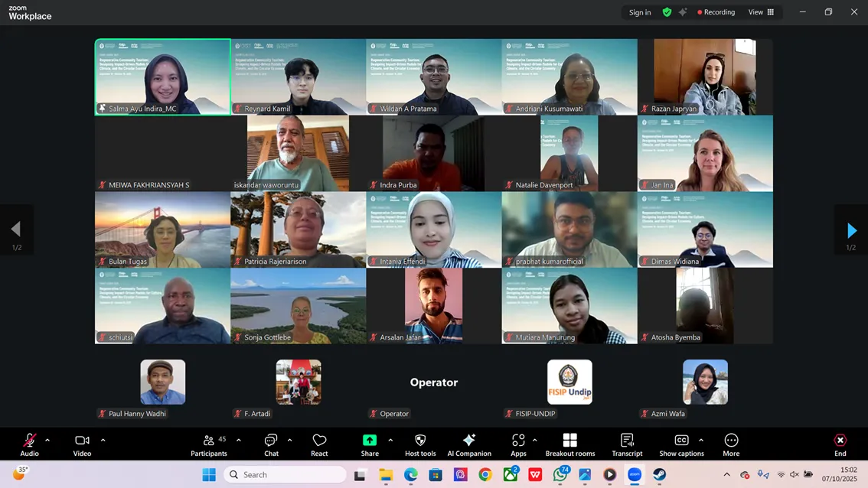
Task: Open Host tools shield icon
Action: [x=420, y=444]
